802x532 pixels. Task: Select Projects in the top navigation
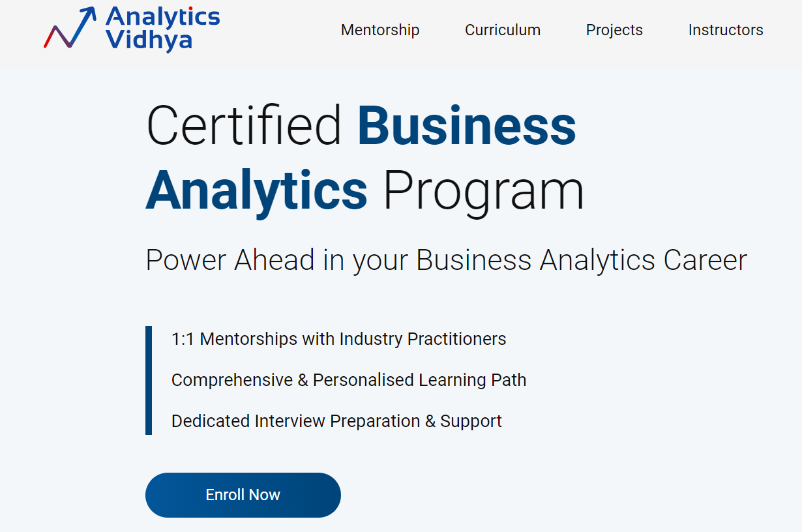point(614,30)
